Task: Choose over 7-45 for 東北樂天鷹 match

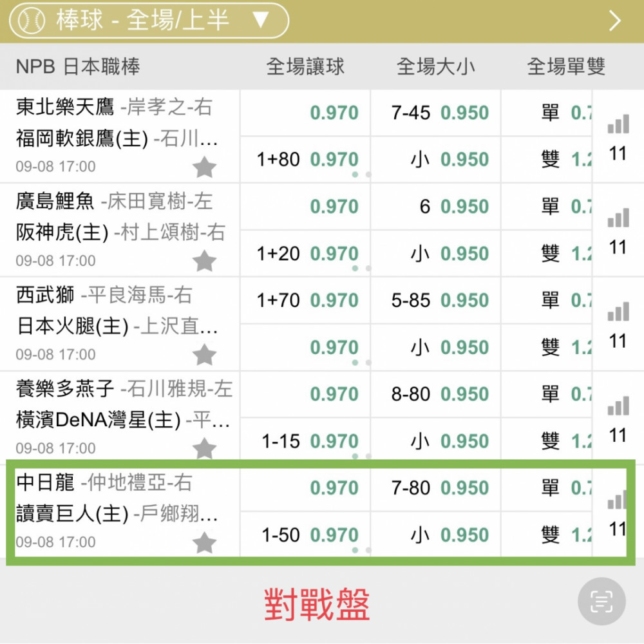Action: (436, 113)
